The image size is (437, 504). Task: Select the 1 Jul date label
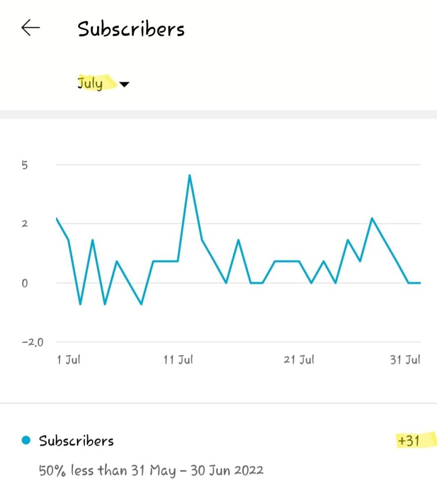coord(68,360)
